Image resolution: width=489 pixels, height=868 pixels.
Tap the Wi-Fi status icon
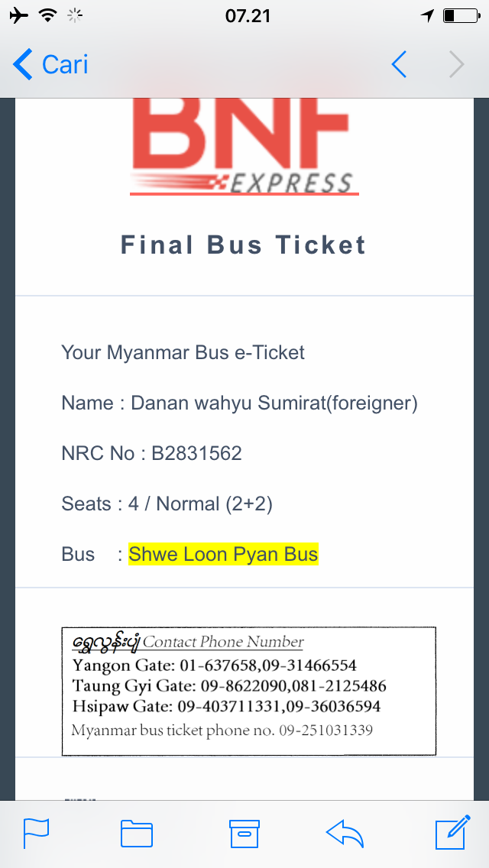point(48,15)
